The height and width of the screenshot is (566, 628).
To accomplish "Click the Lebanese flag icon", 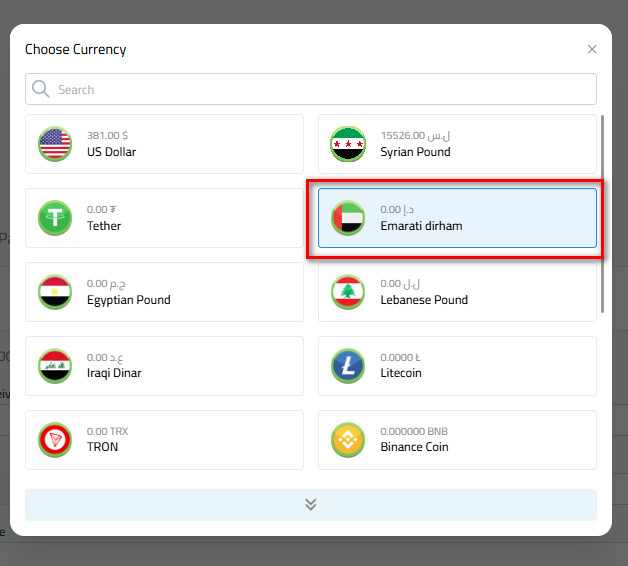I will (x=348, y=292).
